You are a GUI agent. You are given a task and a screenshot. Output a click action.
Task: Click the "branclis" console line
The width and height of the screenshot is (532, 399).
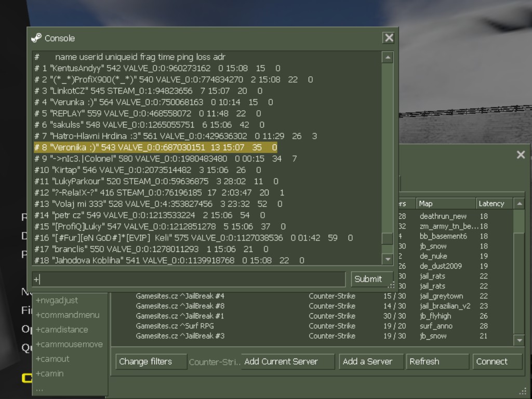[151, 249]
